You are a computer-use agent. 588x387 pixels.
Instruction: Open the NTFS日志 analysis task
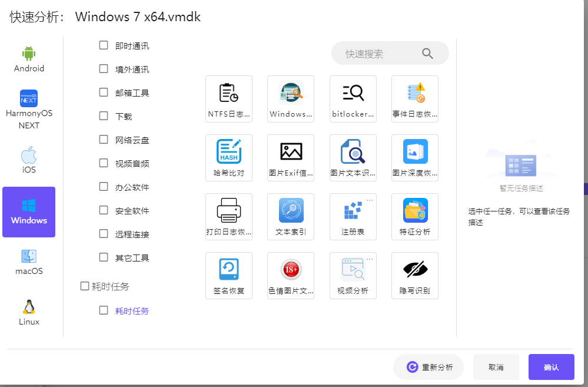(229, 99)
